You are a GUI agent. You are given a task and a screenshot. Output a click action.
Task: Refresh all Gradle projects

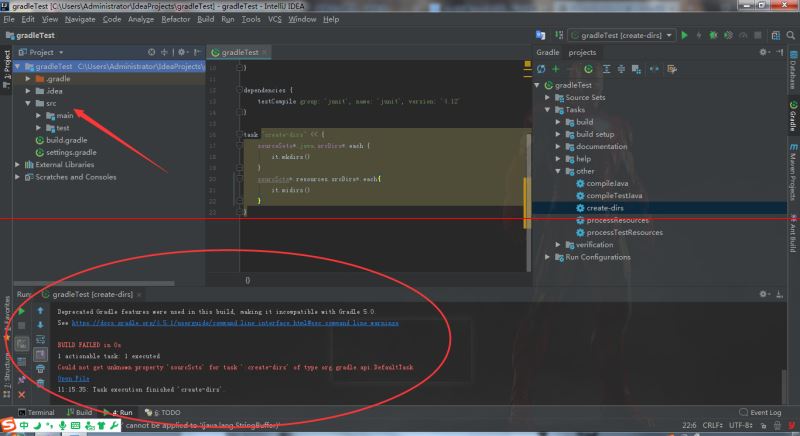pyautogui.click(x=541, y=69)
